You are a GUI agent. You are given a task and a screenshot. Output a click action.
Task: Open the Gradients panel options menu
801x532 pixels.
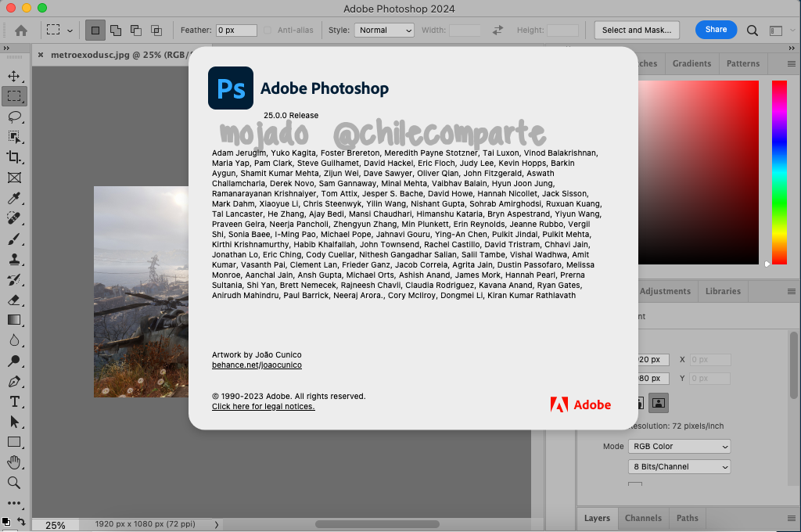(792, 64)
